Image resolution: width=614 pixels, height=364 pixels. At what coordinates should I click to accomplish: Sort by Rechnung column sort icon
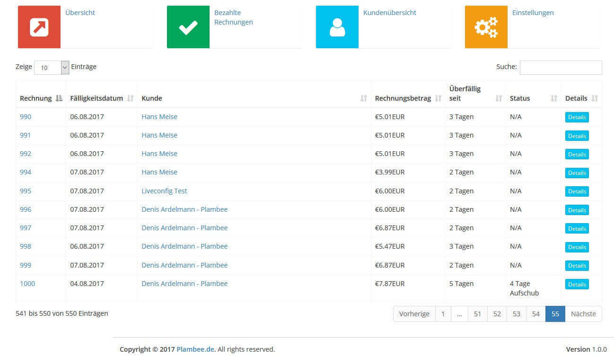click(x=59, y=98)
